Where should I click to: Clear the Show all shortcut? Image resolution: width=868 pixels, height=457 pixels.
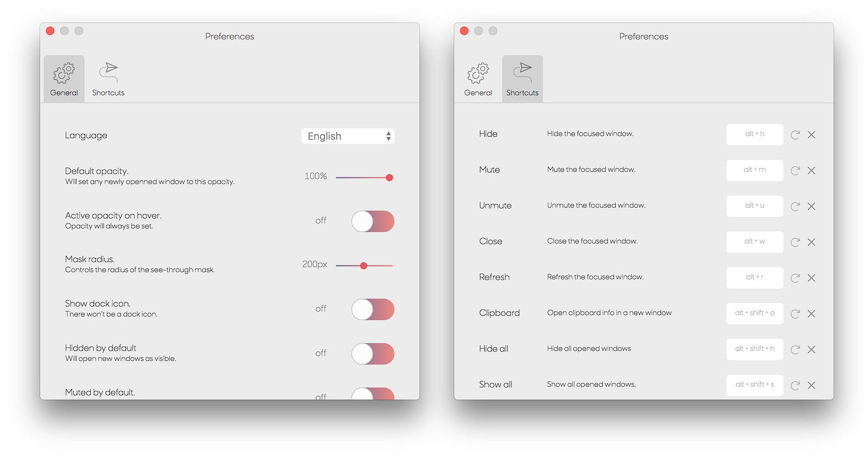812,385
